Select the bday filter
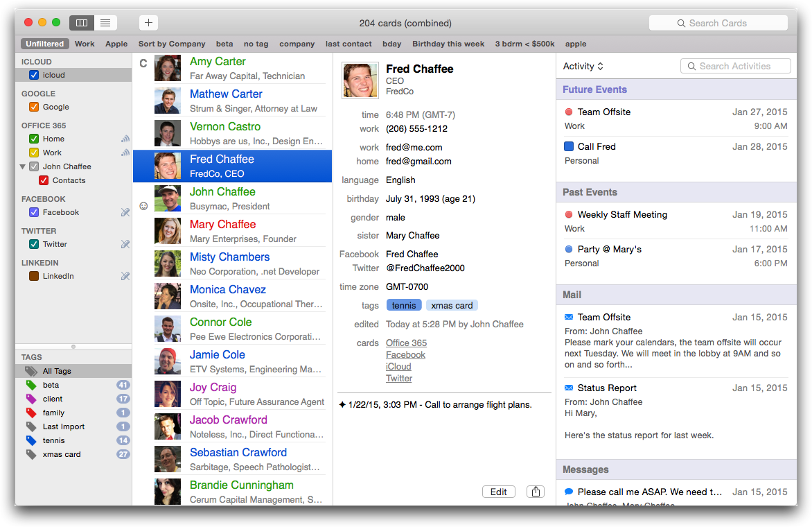 click(x=392, y=44)
